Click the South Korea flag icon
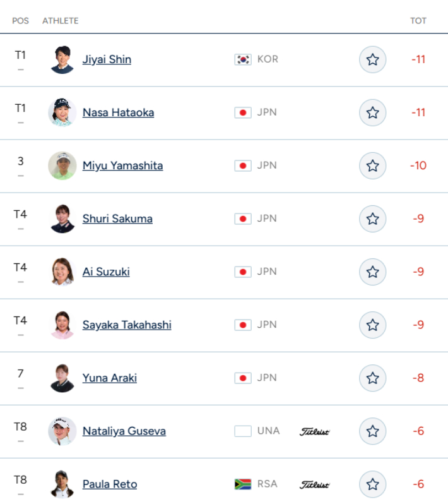 point(243,59)
